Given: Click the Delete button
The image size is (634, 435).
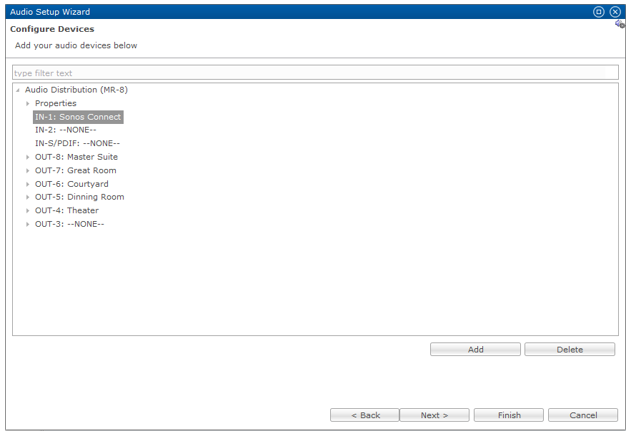Looking at the screenshot, I should click(x=569, y=349).
